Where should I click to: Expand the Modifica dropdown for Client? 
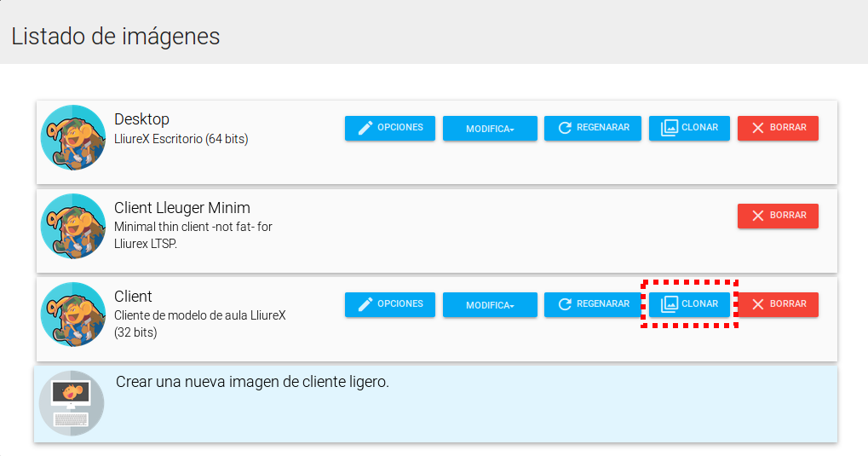pyautogui.click(x=490, y=305)
